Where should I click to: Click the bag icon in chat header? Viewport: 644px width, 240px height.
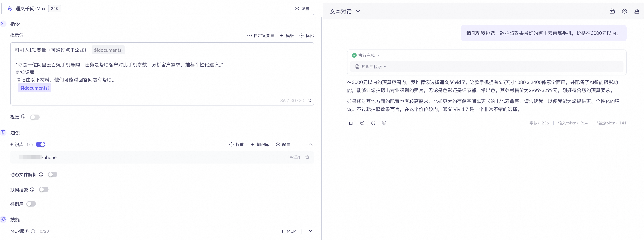(612, 11)
